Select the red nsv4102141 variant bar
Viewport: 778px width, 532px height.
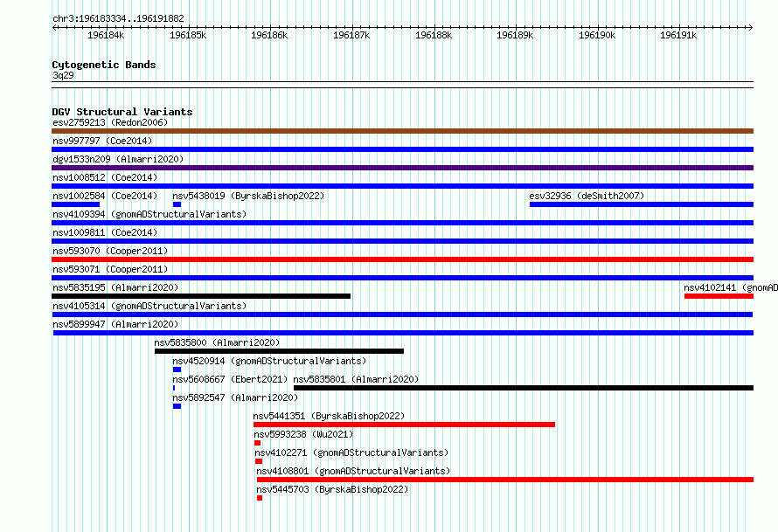point(719,296)
